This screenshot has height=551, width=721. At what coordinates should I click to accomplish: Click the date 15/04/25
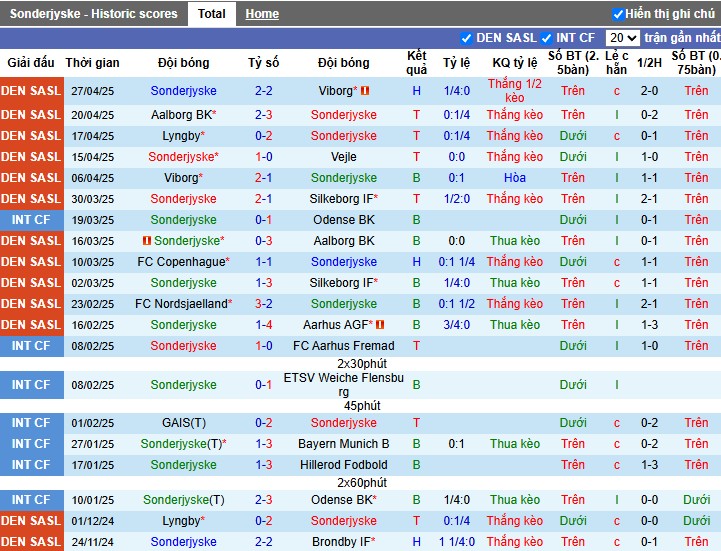[92, 157]
